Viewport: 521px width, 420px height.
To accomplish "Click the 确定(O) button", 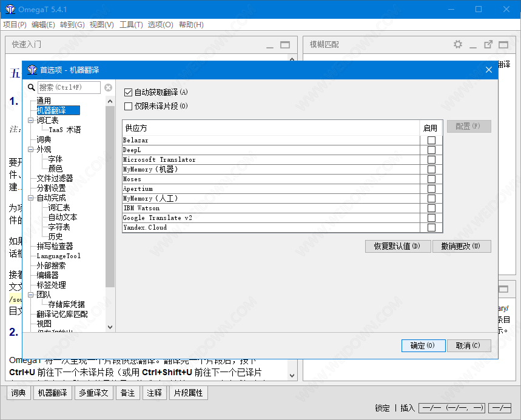I will (423, 345).
